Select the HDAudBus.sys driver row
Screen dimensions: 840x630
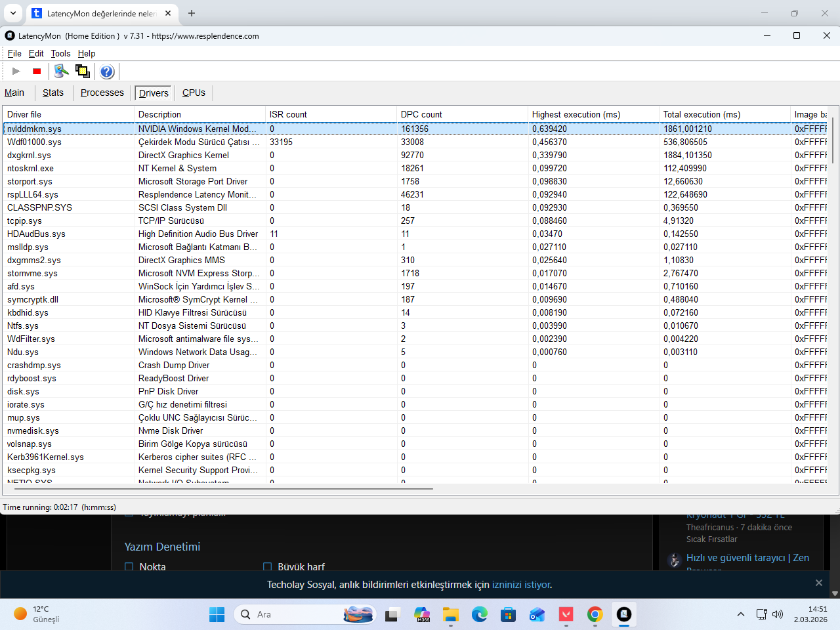(x=415, y=234)
